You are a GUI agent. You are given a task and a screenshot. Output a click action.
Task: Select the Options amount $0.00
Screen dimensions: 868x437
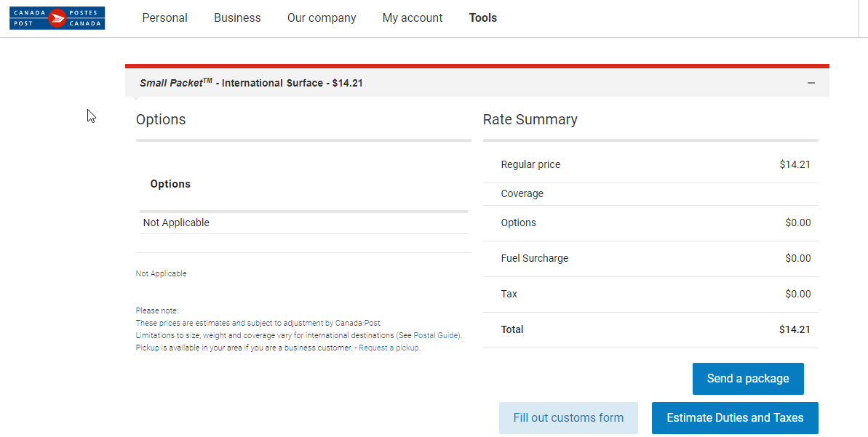(x=798, y=222)
